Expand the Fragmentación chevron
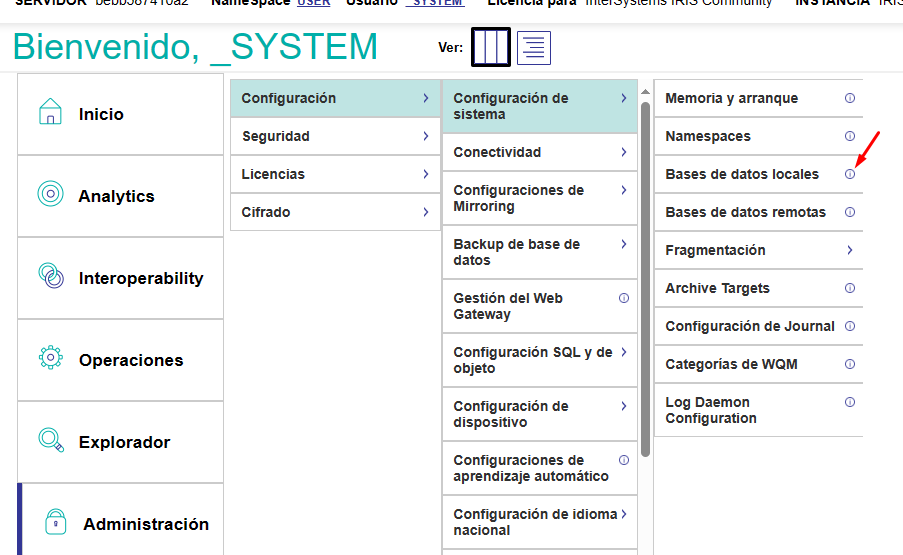Viewport: 903px width, 555px height. (850, 250)
